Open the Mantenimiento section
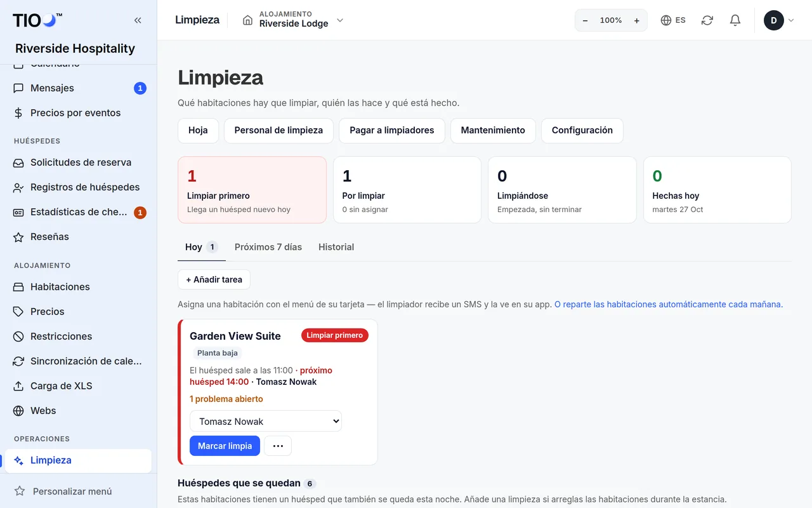Screen dimensions: 812x508 point(493,130)
